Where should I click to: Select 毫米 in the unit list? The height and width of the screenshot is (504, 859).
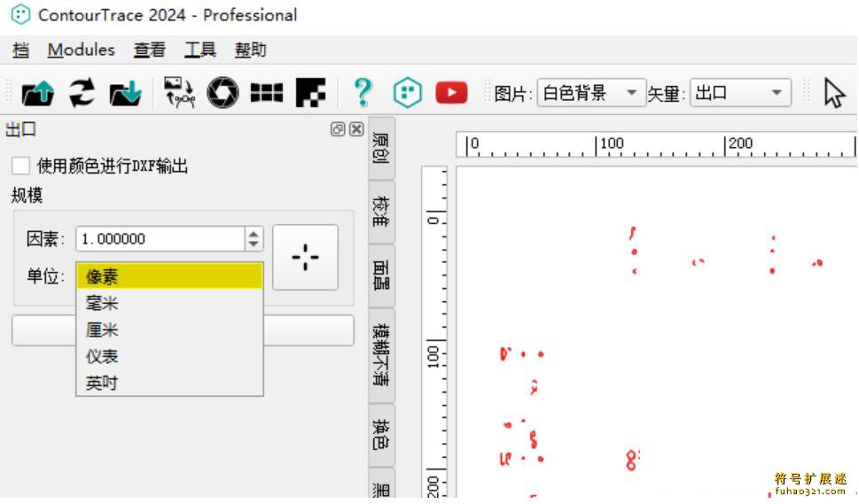click(x=170, y=303)
